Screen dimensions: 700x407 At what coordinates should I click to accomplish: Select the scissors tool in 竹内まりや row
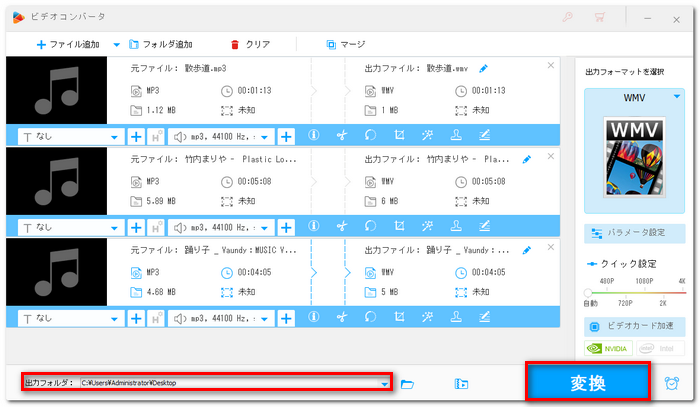tap(342, 226)
